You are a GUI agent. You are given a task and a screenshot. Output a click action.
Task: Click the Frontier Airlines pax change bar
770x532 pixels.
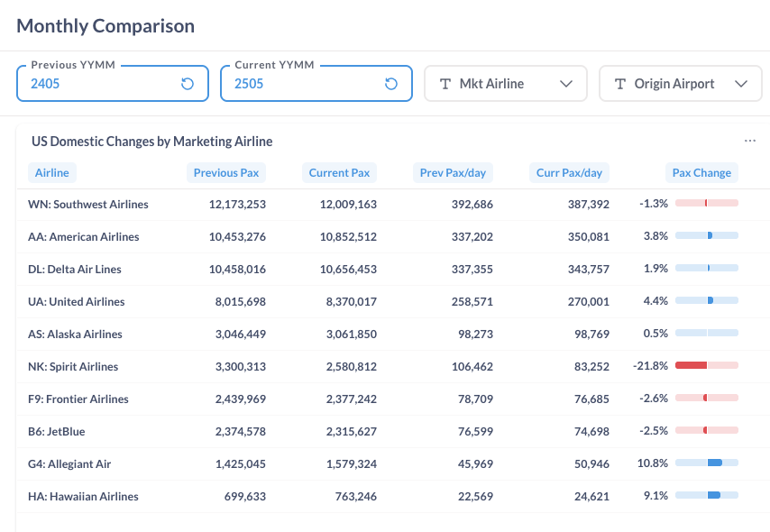(707, 398)
